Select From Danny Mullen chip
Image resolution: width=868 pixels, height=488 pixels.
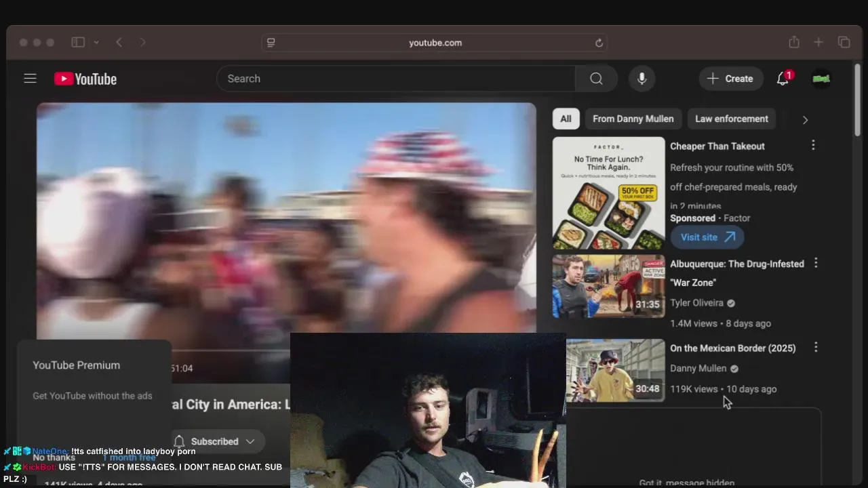coord(633,119)
